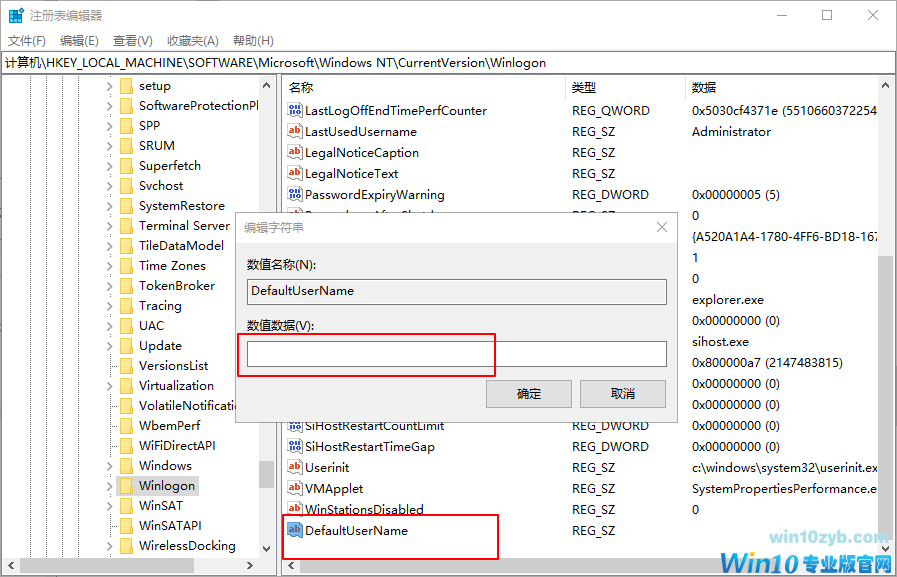Expand the SPP tree node
897x577 pixels.
point(109,126)
